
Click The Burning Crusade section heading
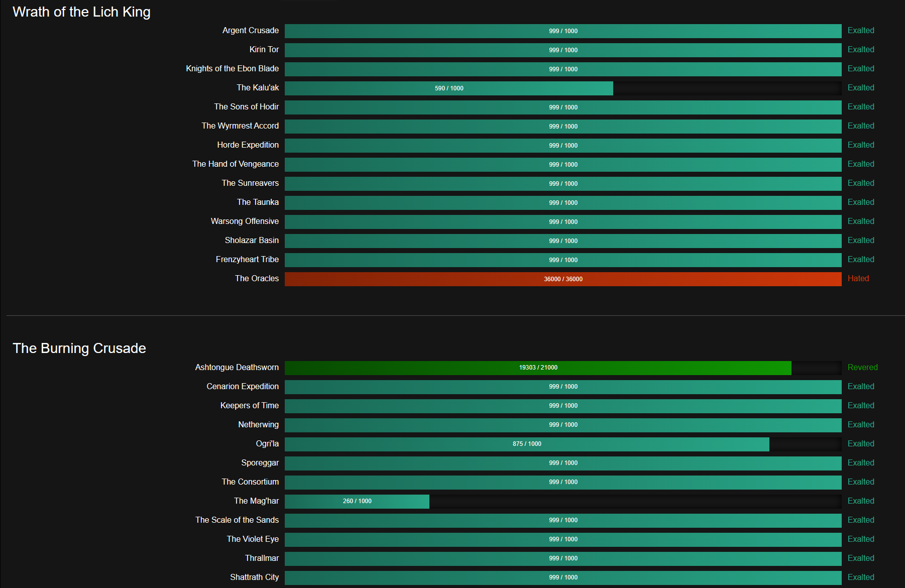pos(79,348)
